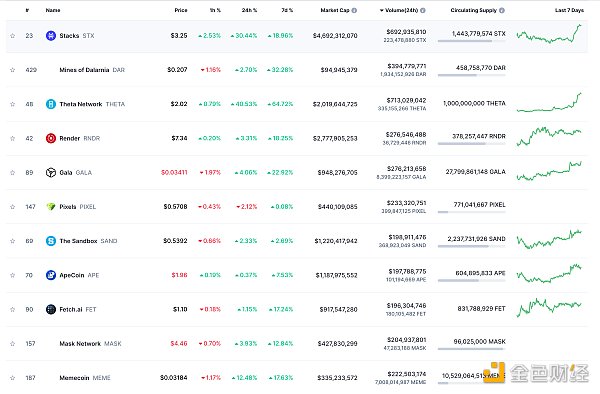Click the Fetch.ai FET coin logo
The height and width of the screenshot is (394, 600).
click(x=51, y=309)
